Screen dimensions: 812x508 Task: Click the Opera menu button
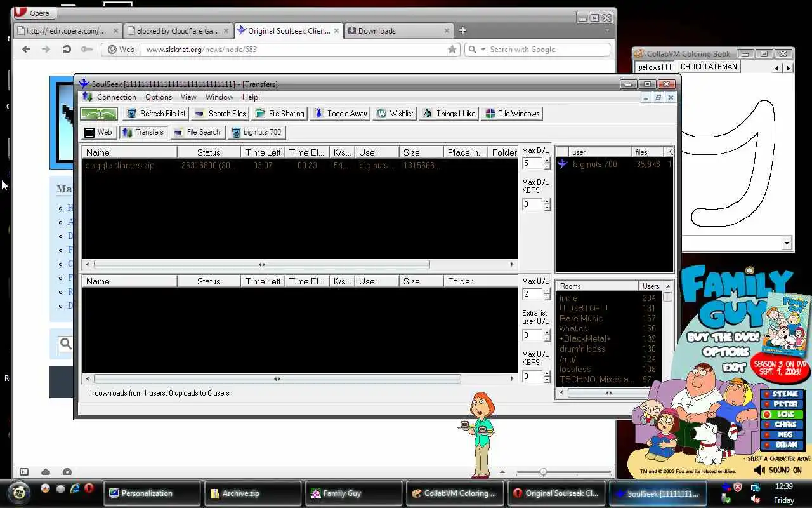[x=34, y=13]
